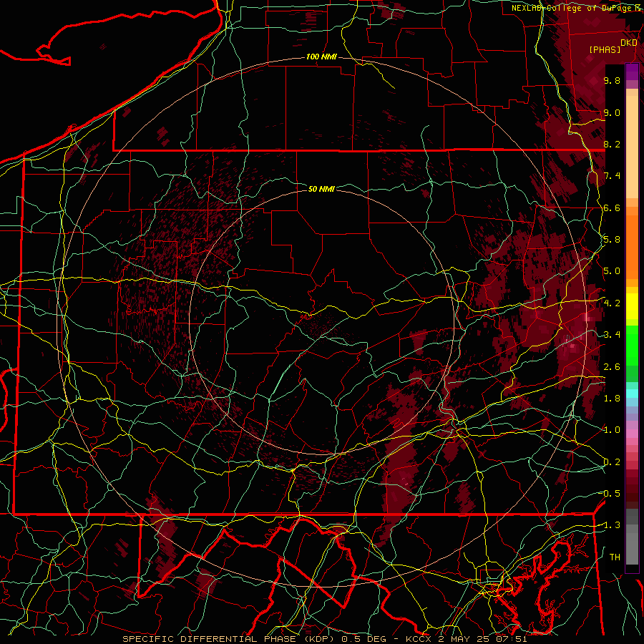Click the 1.8 value on the color scale
Image resolution: width=644 pixels, height=644 pixels.
pos(612,399)
